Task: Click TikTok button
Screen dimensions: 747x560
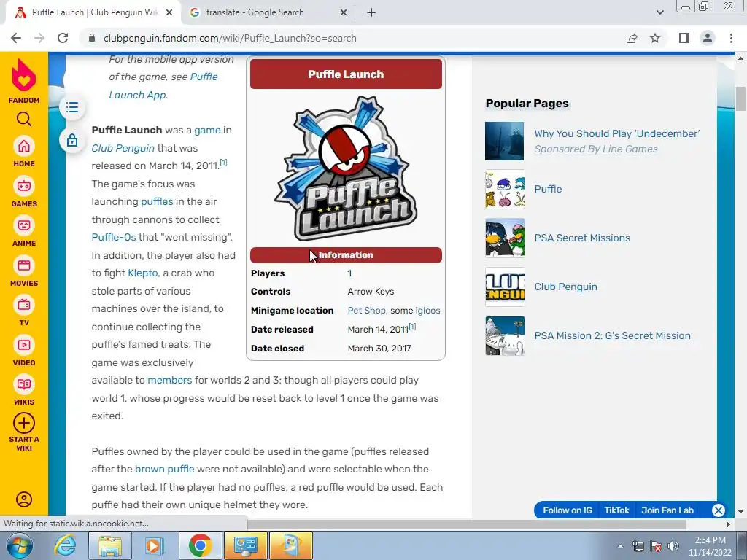Action: [616, 510]
